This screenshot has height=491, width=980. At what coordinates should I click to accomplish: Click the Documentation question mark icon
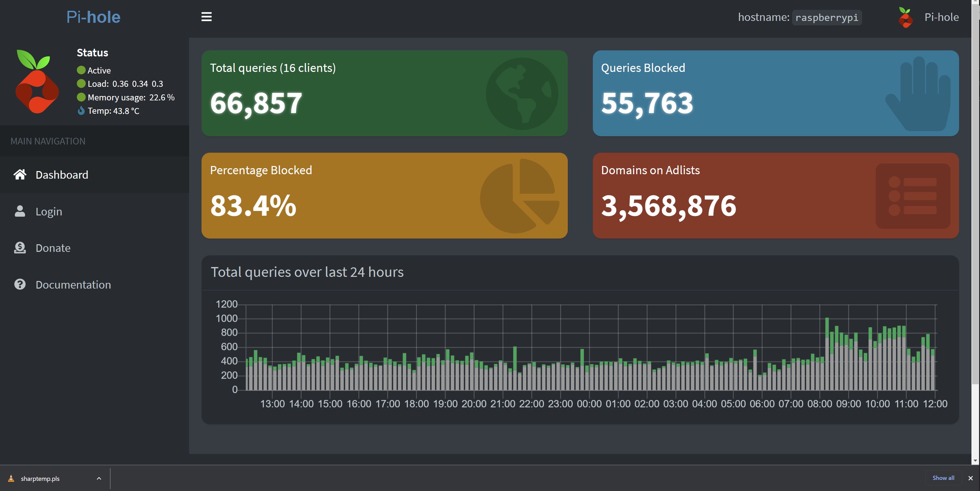tap(20, 284)
